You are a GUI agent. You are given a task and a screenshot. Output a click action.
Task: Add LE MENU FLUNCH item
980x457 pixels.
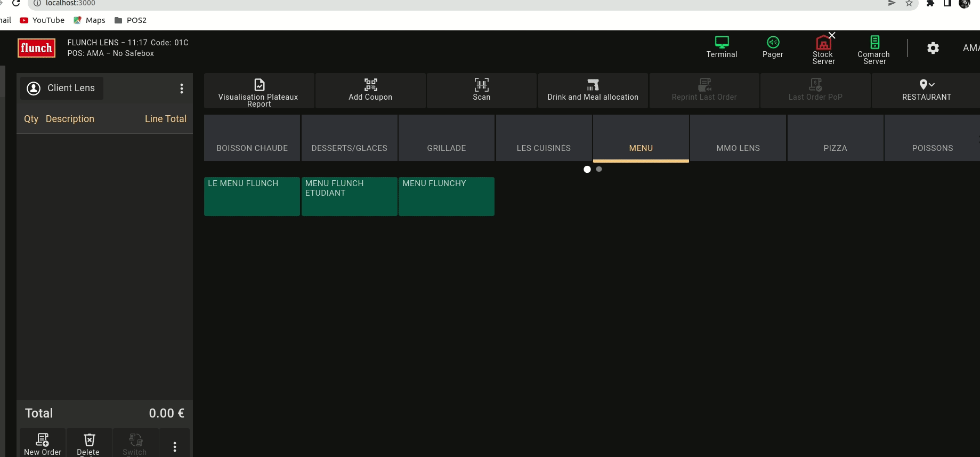coord(252,196)
